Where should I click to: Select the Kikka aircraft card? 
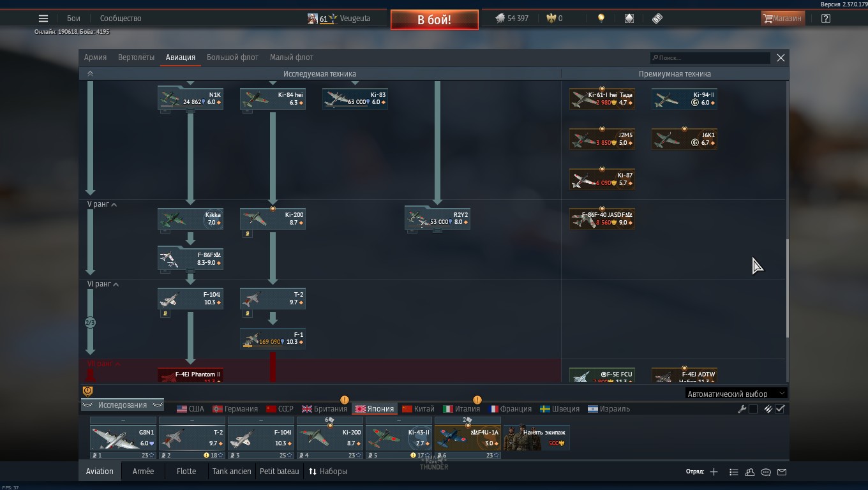pos(190,218)
